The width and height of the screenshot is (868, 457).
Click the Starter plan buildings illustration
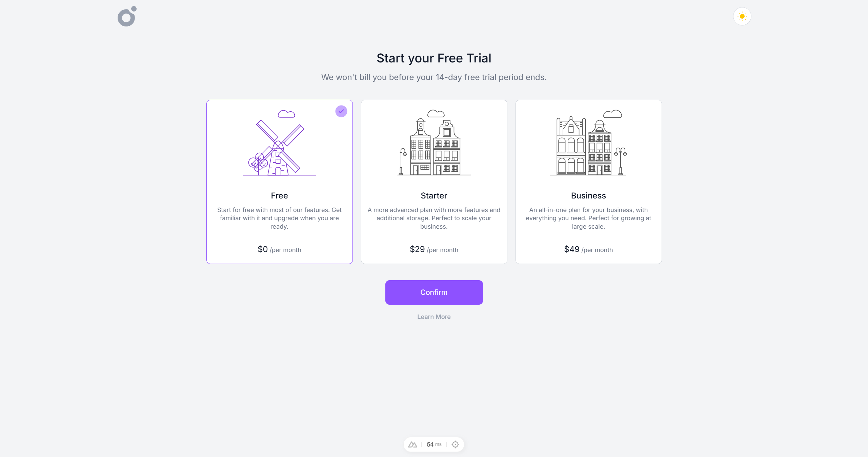(434, 144)
